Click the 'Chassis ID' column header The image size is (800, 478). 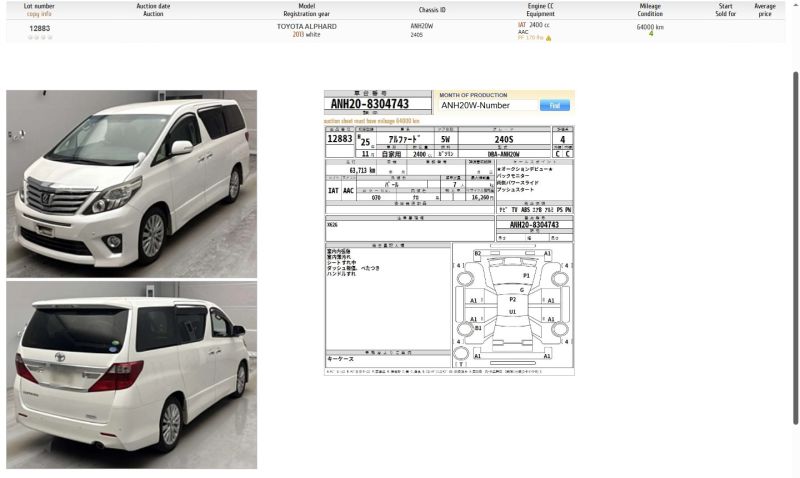point(432,10)
